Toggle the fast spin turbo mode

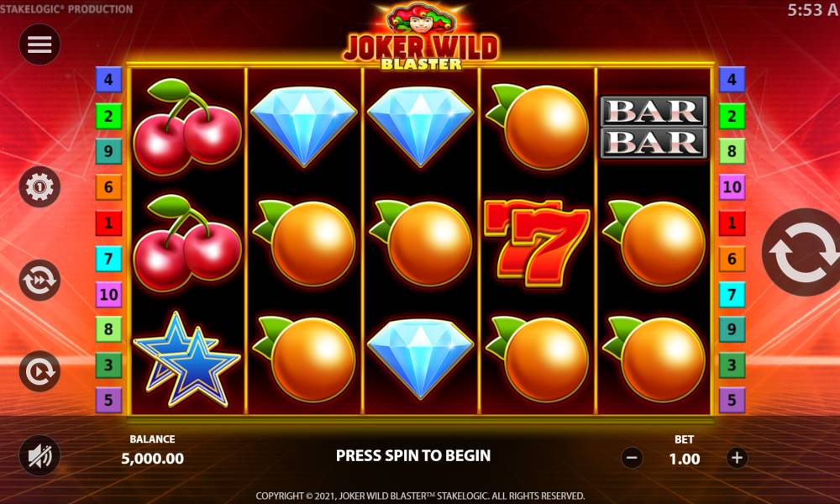[x=39, y=280]
